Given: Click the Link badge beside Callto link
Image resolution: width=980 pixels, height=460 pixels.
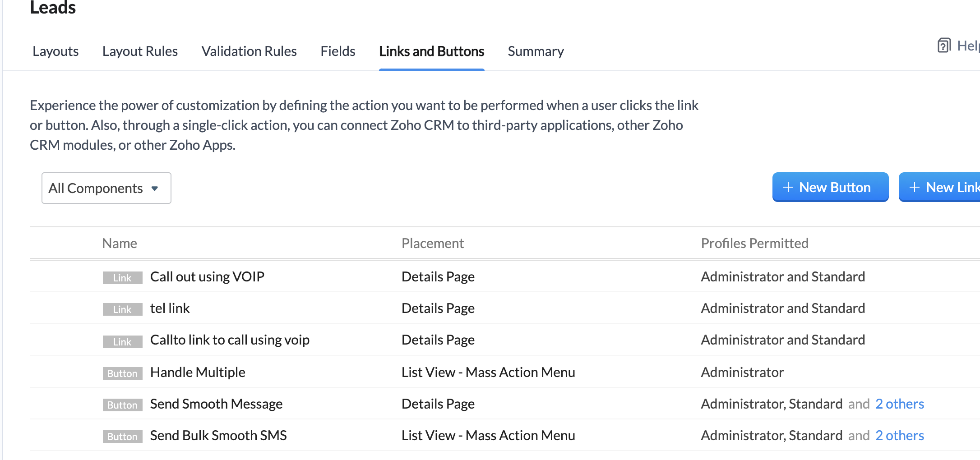Looking at the screenshot, I should (x=122, y=341).
